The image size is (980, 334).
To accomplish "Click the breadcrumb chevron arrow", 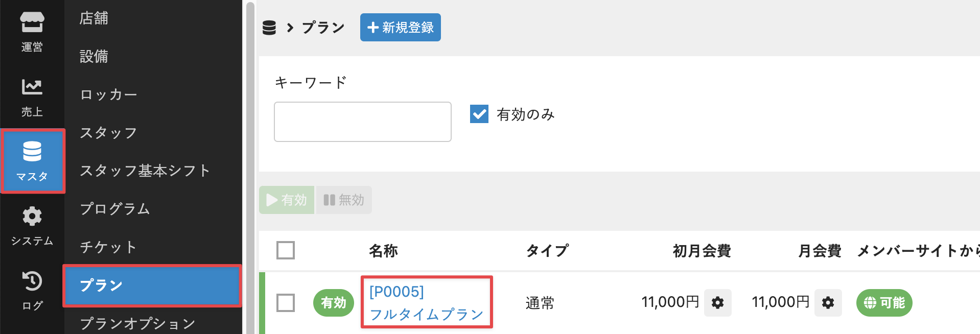I will pyautogui.click(x=290, y=28).
